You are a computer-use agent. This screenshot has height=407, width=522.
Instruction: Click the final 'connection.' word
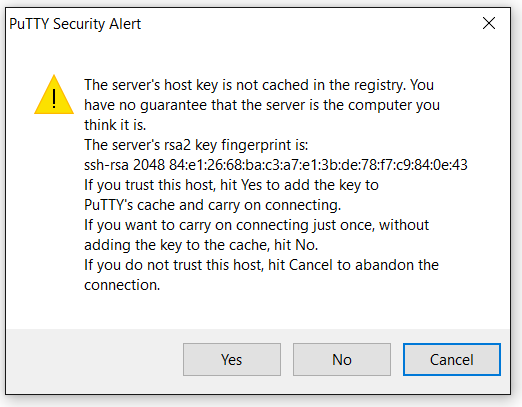[122, 285]
